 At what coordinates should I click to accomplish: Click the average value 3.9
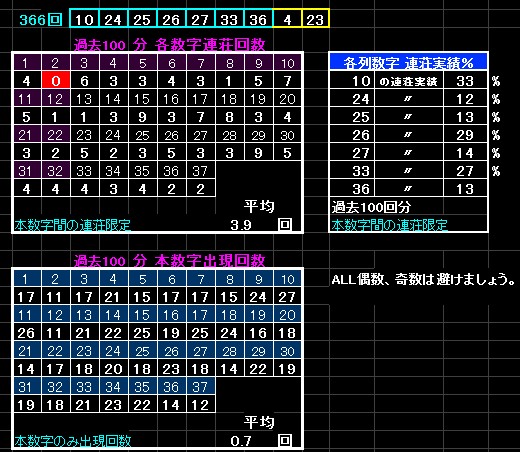tap(241, 225)
